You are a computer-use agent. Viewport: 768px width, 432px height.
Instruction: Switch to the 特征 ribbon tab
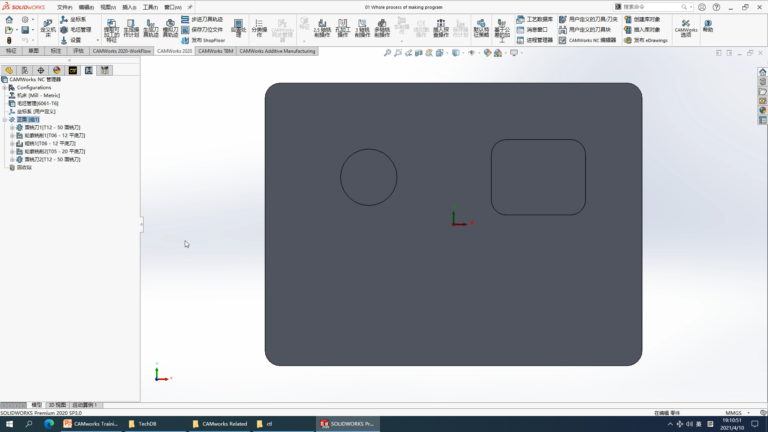(11, 51)
